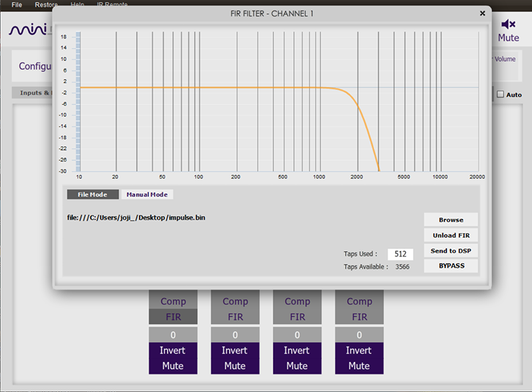532x392 pixels.
Task: Open FIR in the second channel column
Action: tap(235, 317)
